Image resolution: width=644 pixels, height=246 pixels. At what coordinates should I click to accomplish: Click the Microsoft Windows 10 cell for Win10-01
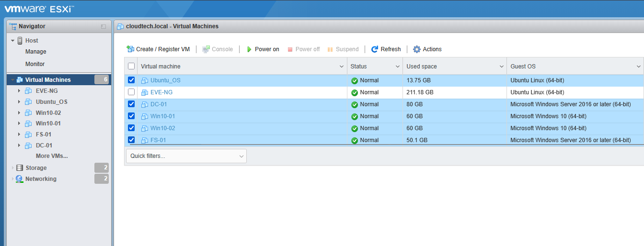(575, 116)
